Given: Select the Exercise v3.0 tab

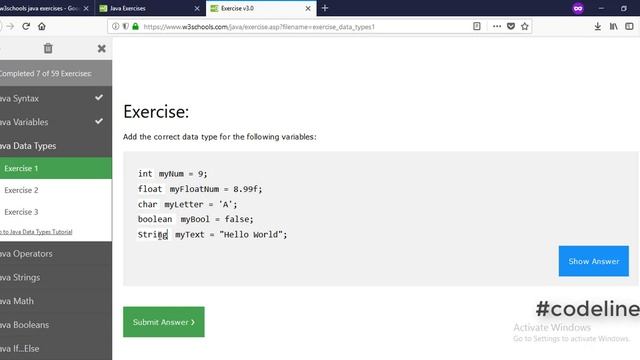Looking at the screenshot, I should [x=261, y=8].
